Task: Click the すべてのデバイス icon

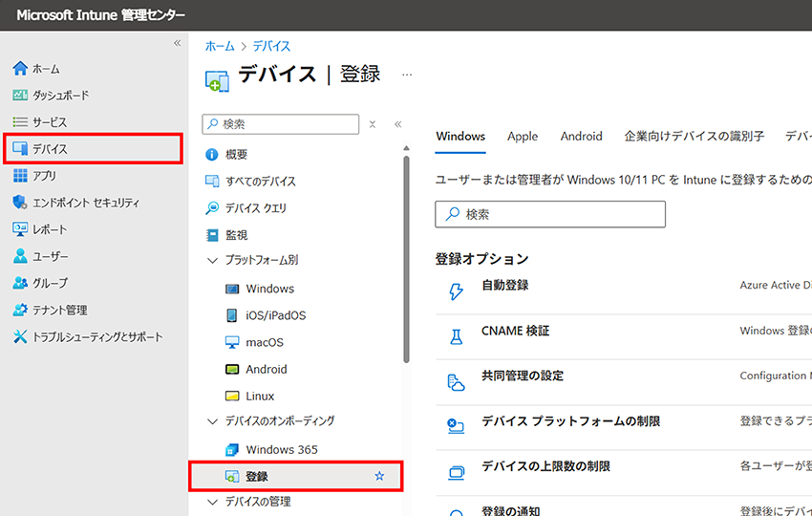Action: pyautogui.click(x=212, y=181)
